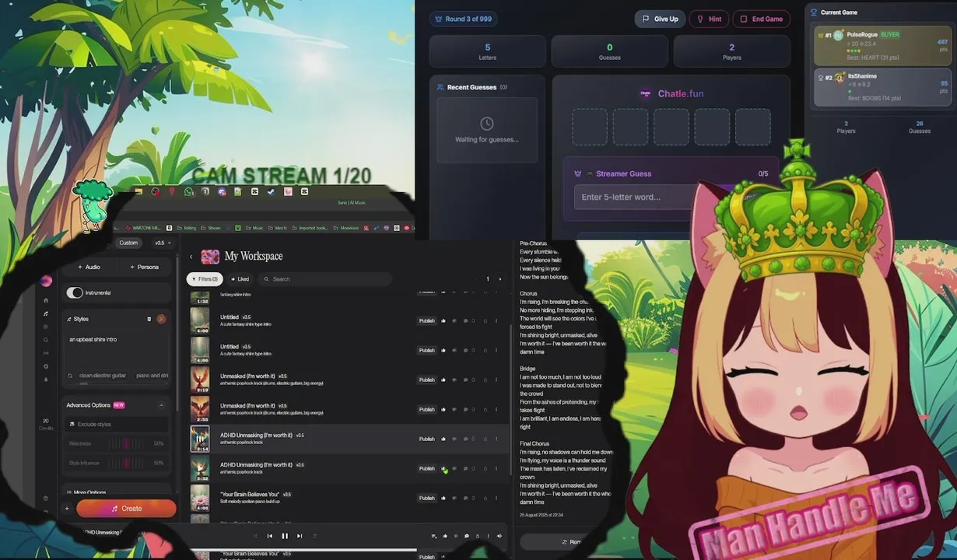The width and height of the screenshot is (957, 560).
Task: Adjust the Weirdness slider
Action: pos(125,443)
